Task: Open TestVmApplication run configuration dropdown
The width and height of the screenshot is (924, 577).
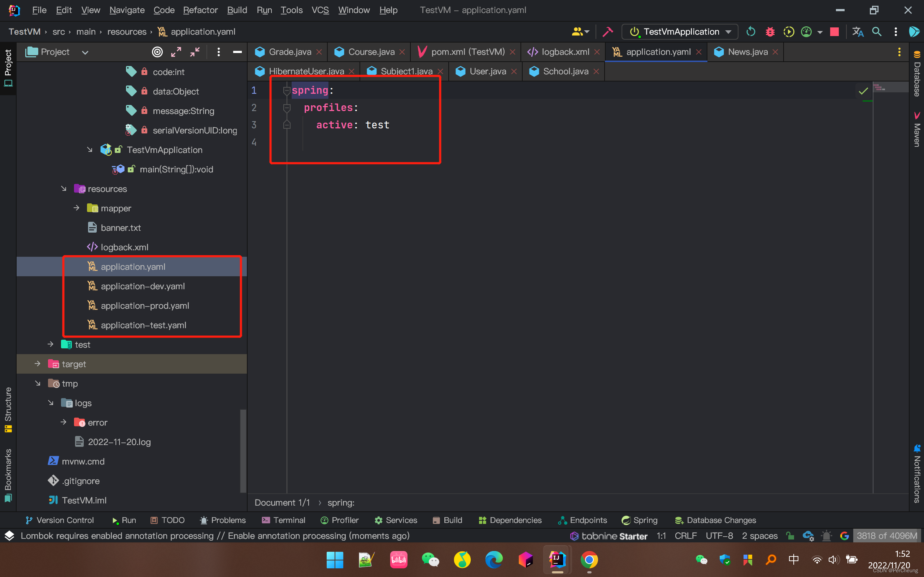Action: click(680, 32)
